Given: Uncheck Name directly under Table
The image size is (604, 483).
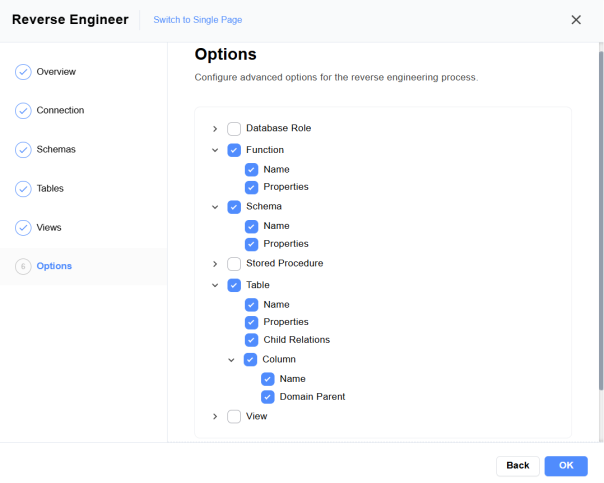Looking at the screenshot, I should tap(251, 305).
